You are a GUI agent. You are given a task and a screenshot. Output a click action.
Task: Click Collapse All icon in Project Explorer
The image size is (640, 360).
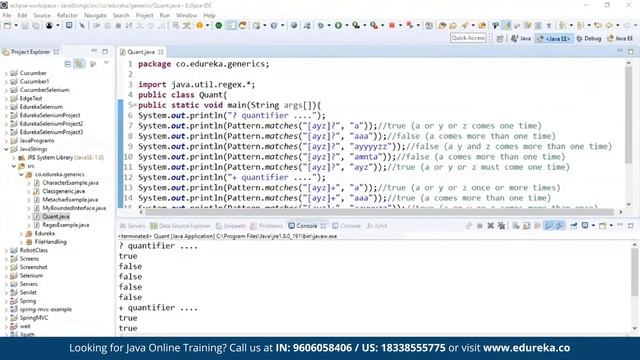click(x=68, y=64)
